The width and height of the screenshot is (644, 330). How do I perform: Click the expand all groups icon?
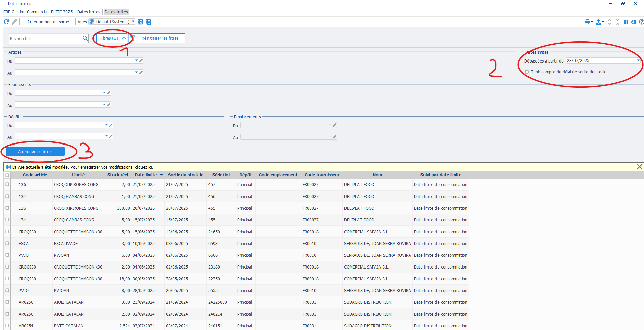610,22
